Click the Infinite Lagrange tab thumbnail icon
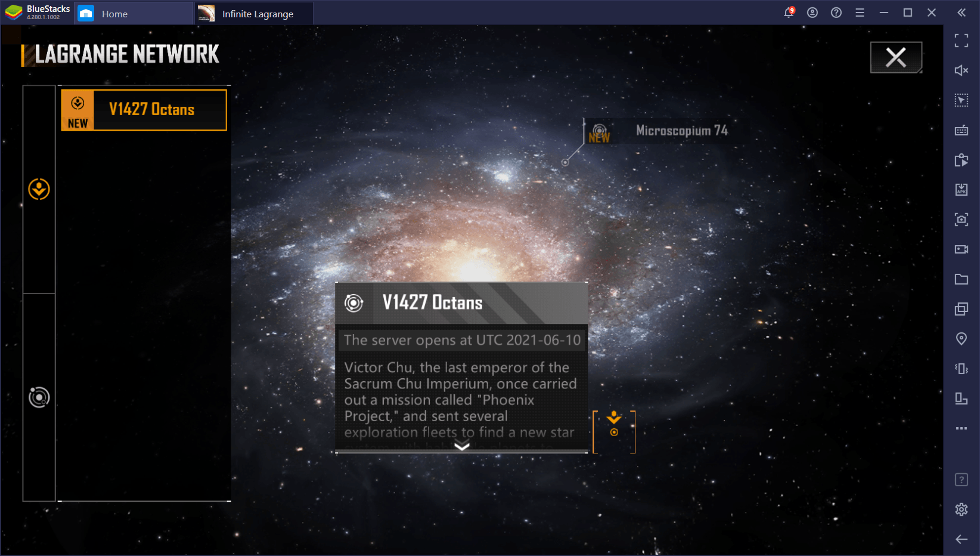 click(206, 13)
